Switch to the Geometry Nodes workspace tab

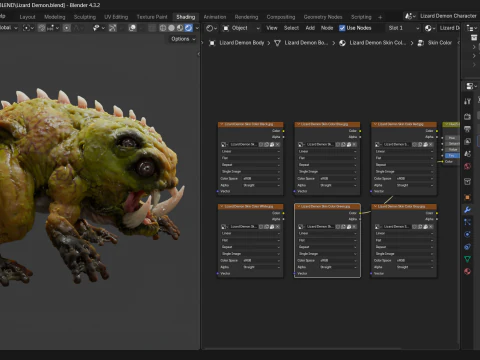[323, 17]
